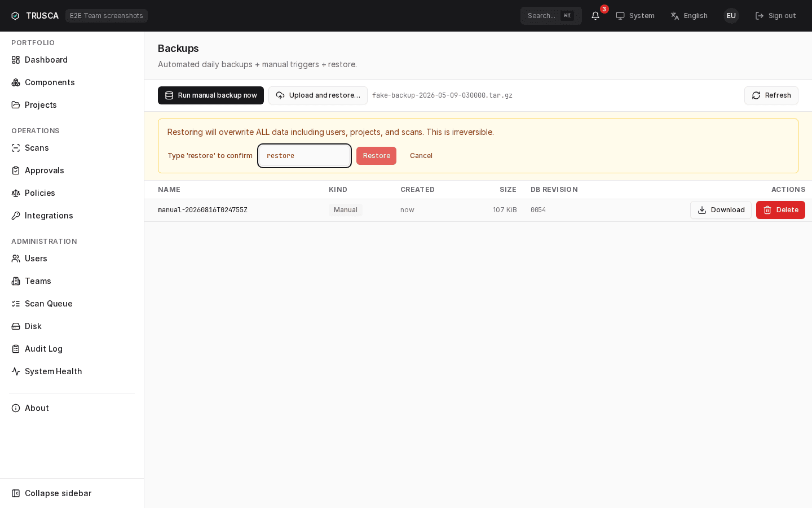
Task: Open the English language selector
Action: [x=689, y=16]
